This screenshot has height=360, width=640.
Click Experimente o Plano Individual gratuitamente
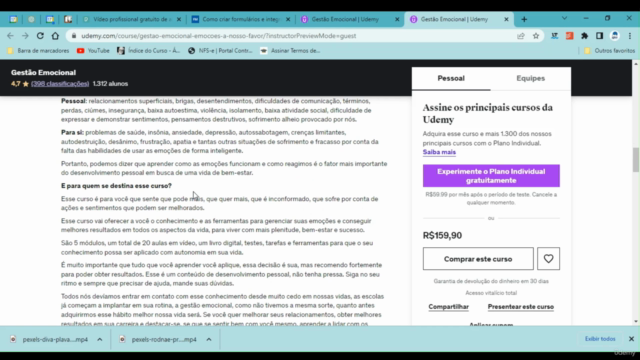(x=491, y=176)
